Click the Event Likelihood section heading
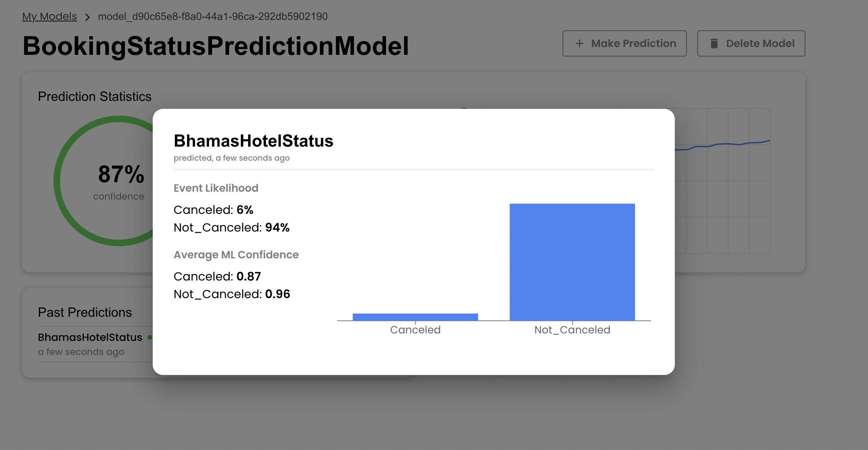This screenshot has height=450, width=868. [216, 188]
